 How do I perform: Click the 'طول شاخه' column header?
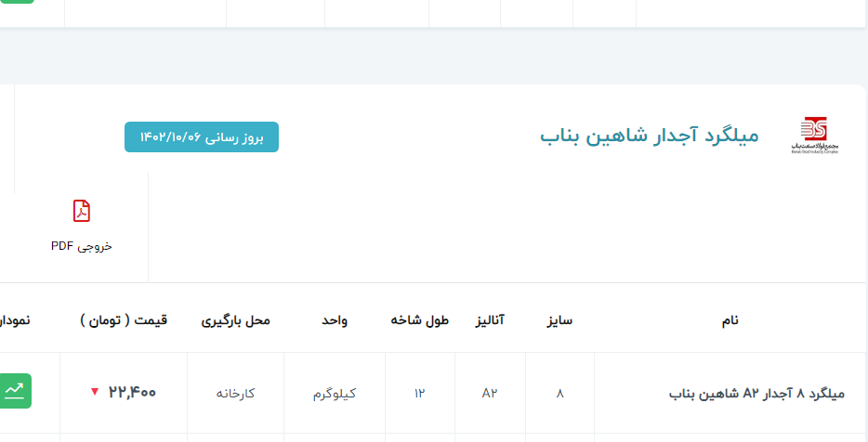click(420, 320)
